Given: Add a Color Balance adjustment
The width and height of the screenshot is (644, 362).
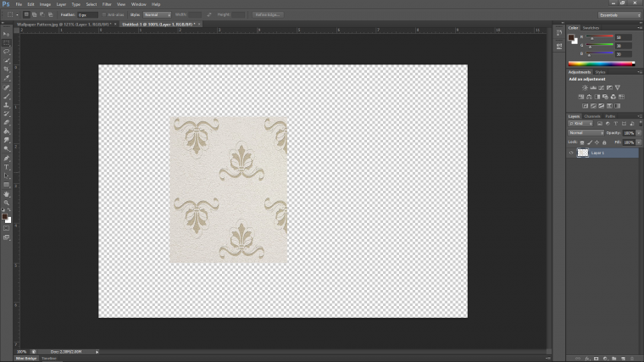Looking at the screenshot, I should coord(589,97).
